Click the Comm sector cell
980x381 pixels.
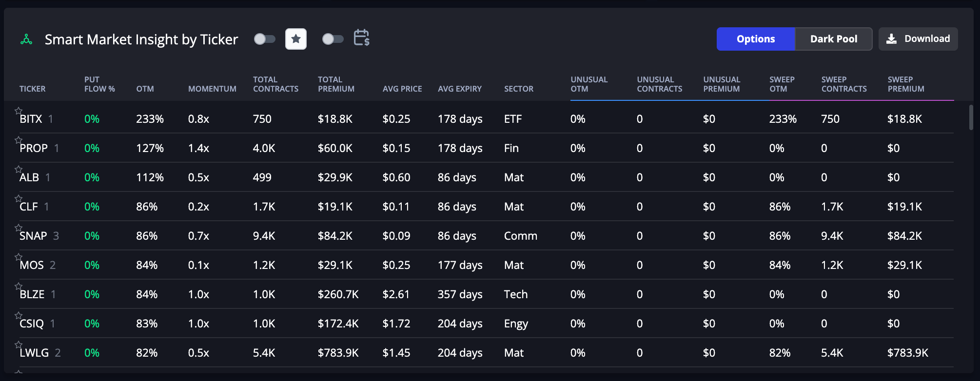click(521, 236)
